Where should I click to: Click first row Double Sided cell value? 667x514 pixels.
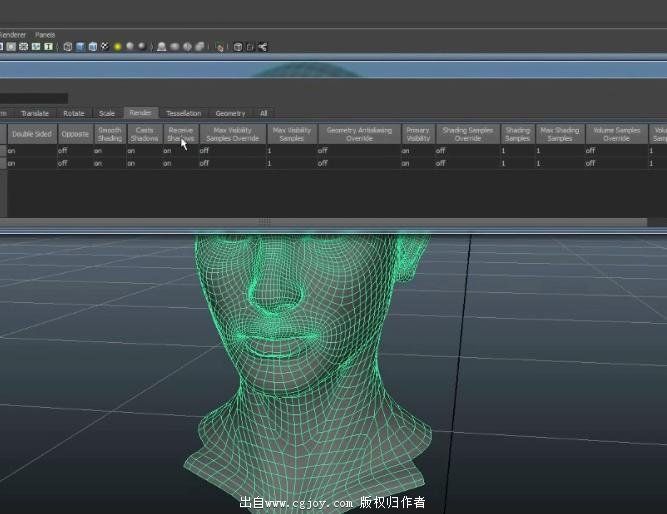tap(12, 150)
